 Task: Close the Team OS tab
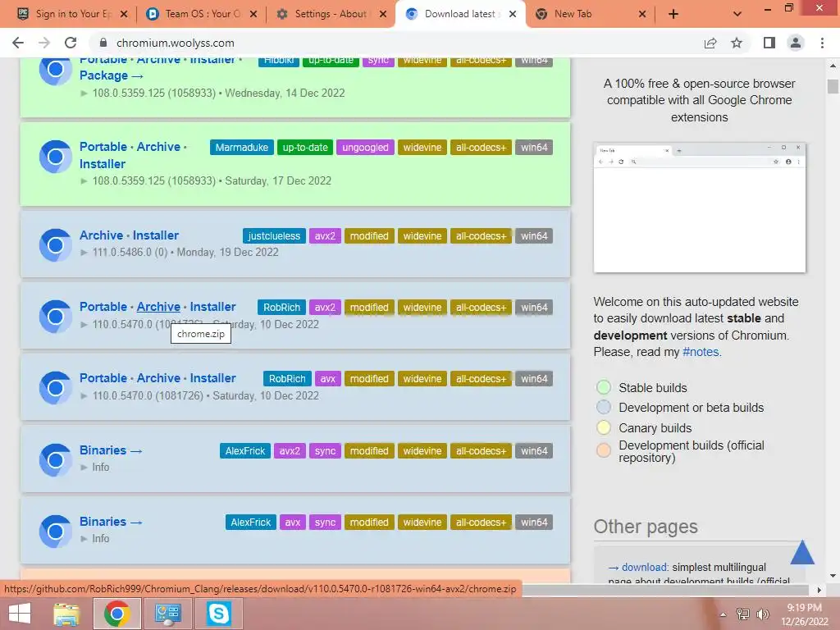point(253,14)
